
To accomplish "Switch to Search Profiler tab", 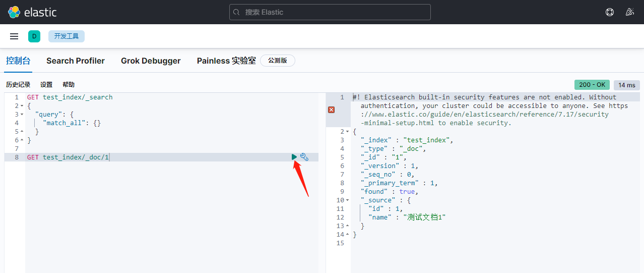I will [76, 61].
